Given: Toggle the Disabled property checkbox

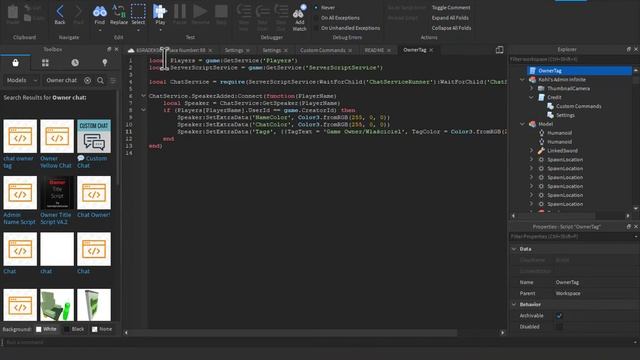Looking at the screenshot, I should (x=559, y=327).
